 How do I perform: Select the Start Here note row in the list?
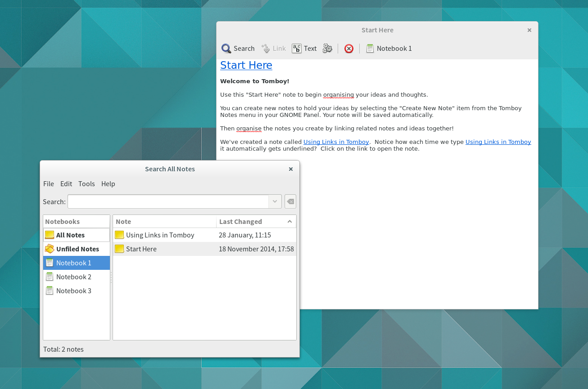(x=204, y=249)
